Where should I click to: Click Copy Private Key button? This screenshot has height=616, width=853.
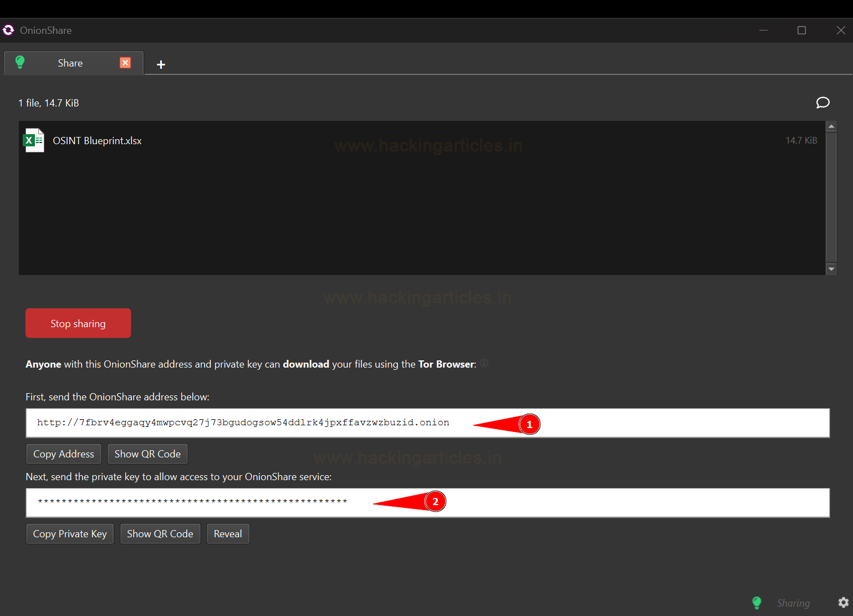tap(70, 534)
